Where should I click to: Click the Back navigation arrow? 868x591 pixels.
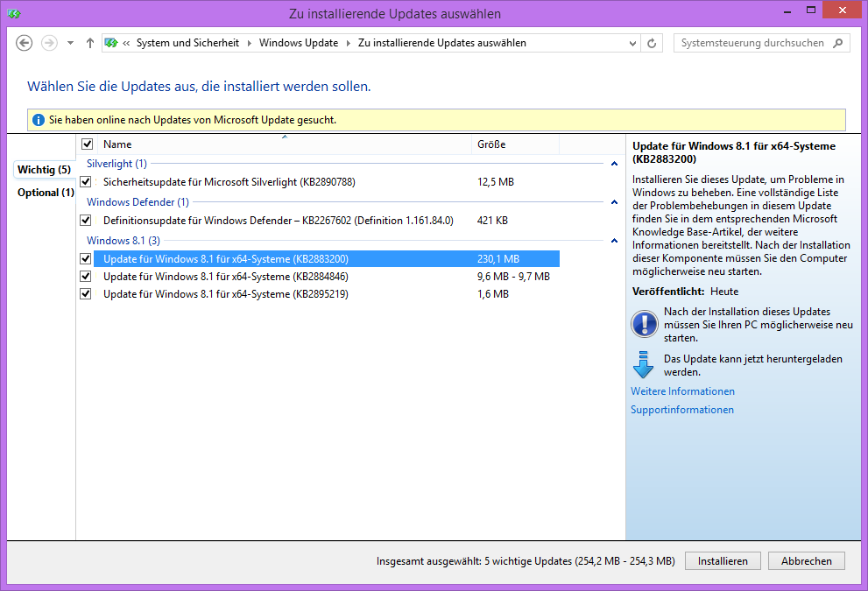click(x=24, y=43)
